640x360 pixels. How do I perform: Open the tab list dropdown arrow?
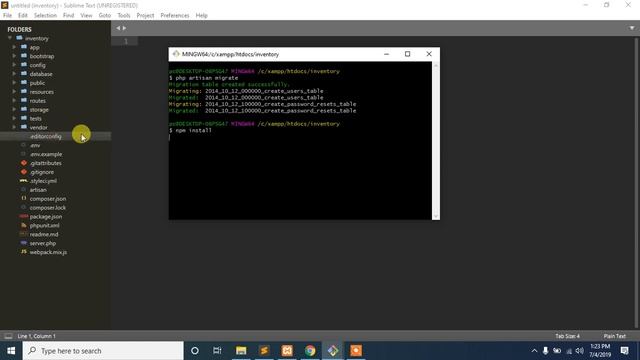click(631, 28)
